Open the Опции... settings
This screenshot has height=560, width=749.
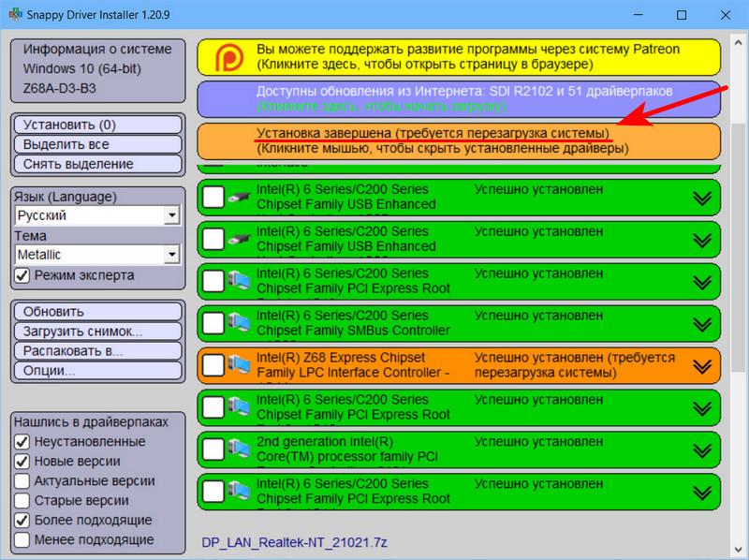coord(98,370)
